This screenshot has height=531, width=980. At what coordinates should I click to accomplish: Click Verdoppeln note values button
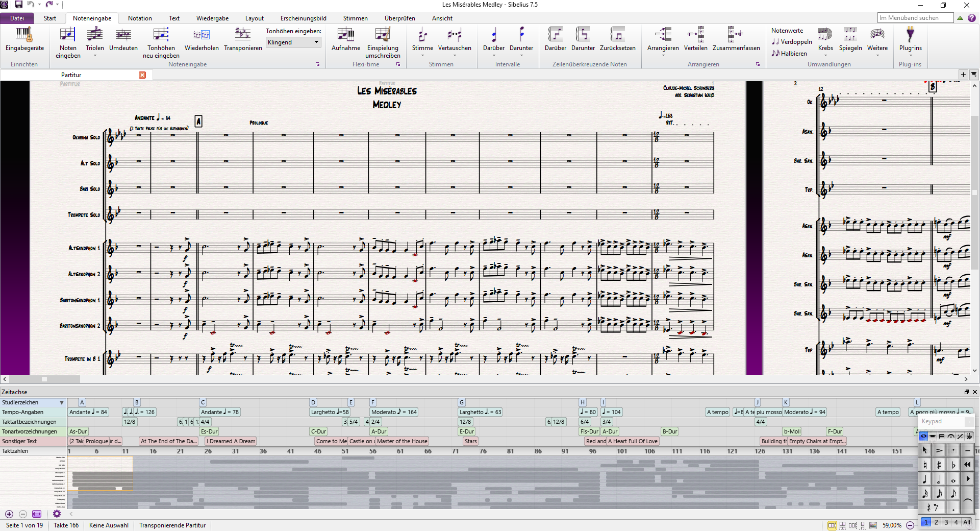point(791,42)
